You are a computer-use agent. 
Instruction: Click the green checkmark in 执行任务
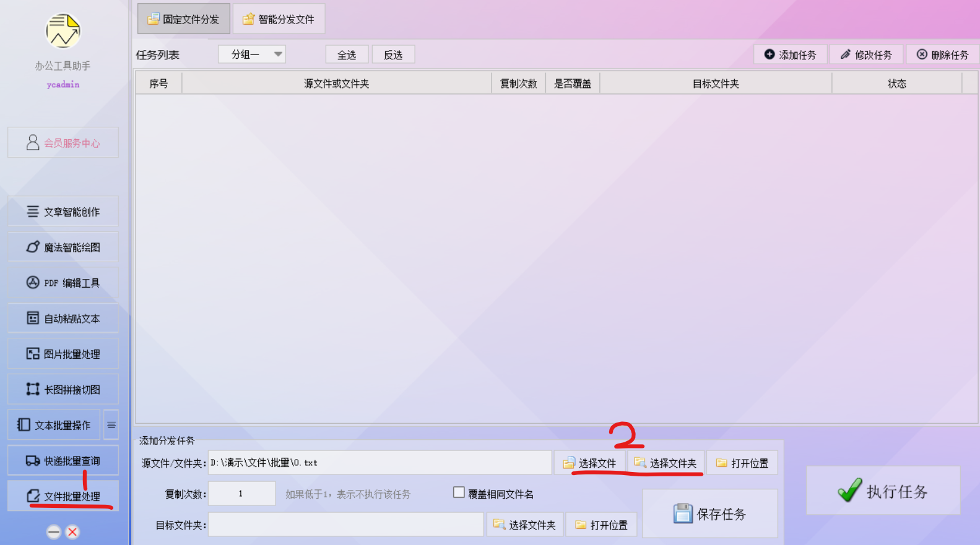(x=849, y=490)
